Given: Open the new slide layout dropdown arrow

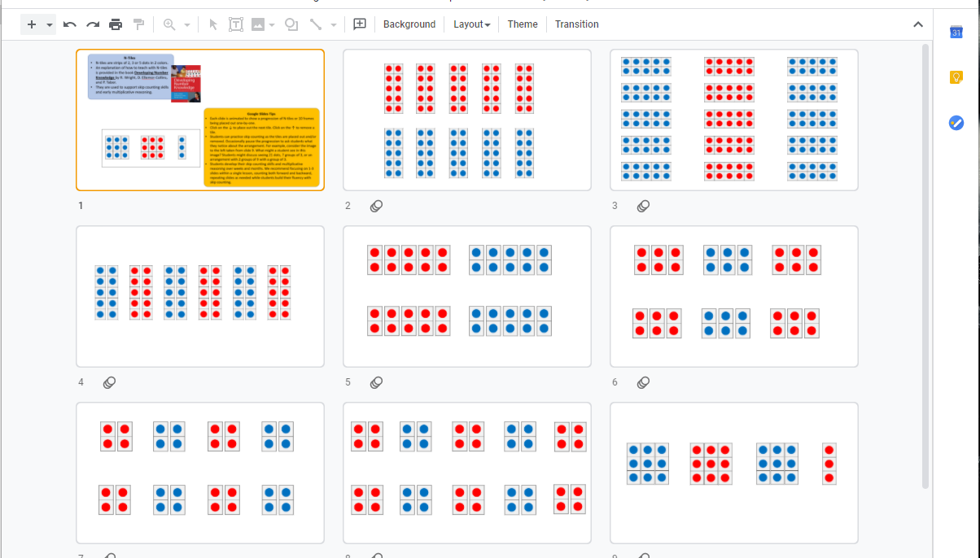Looking at the screenshot, I should pos(50,25).
